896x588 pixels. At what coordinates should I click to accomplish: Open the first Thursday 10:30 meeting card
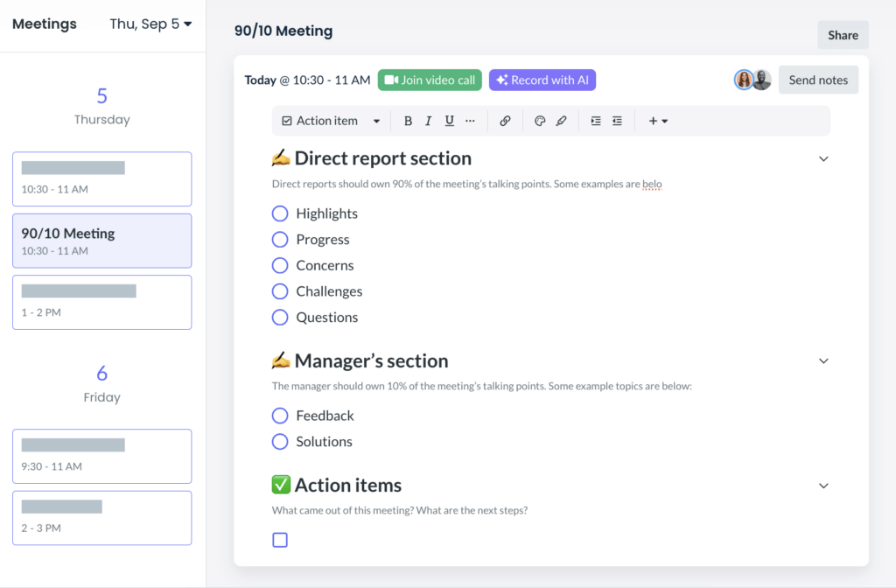102,178
